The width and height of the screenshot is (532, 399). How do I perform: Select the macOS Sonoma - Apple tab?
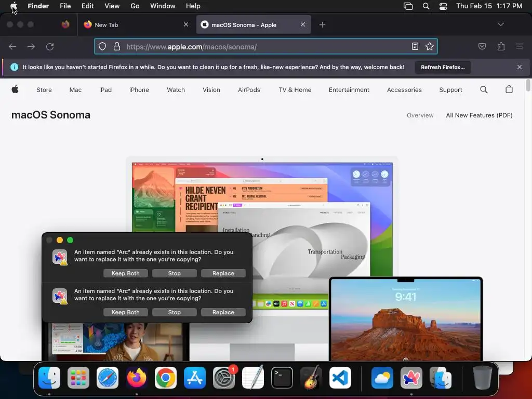coord(254,24)
